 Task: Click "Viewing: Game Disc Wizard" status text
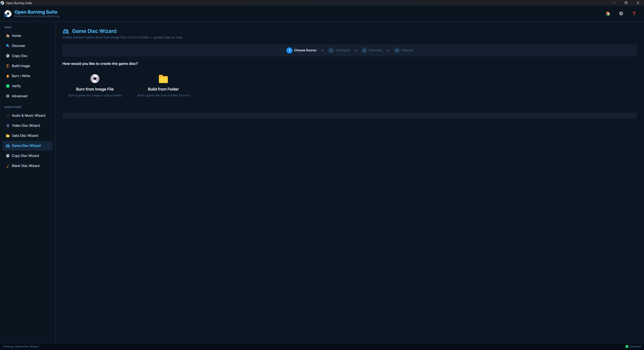(21, 346)
